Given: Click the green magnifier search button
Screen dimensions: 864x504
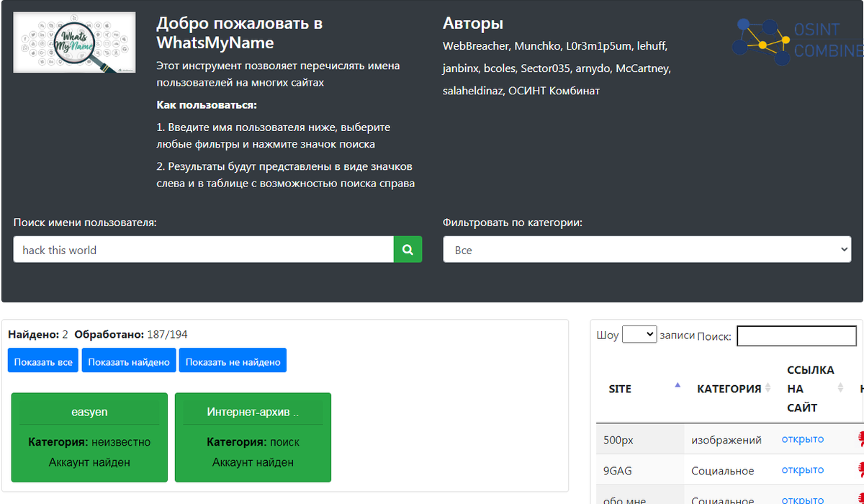Looking at the screenshot, I should 408,250.
